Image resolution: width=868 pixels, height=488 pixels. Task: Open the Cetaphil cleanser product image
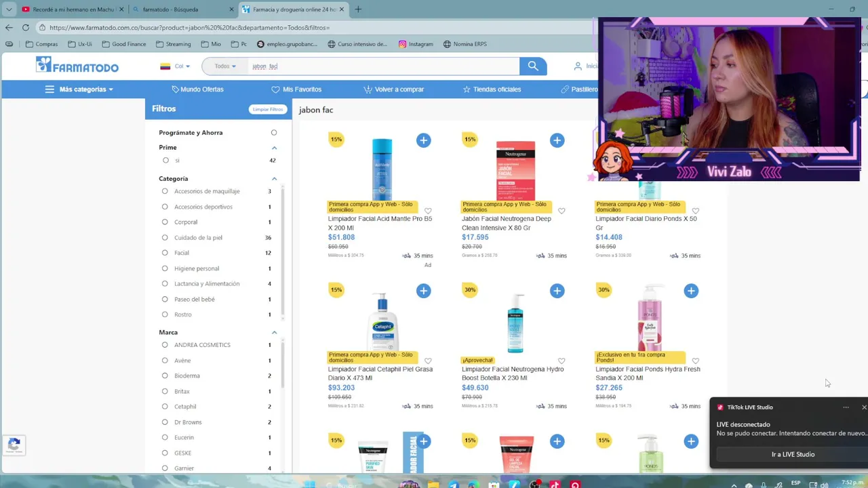[382, 323]
